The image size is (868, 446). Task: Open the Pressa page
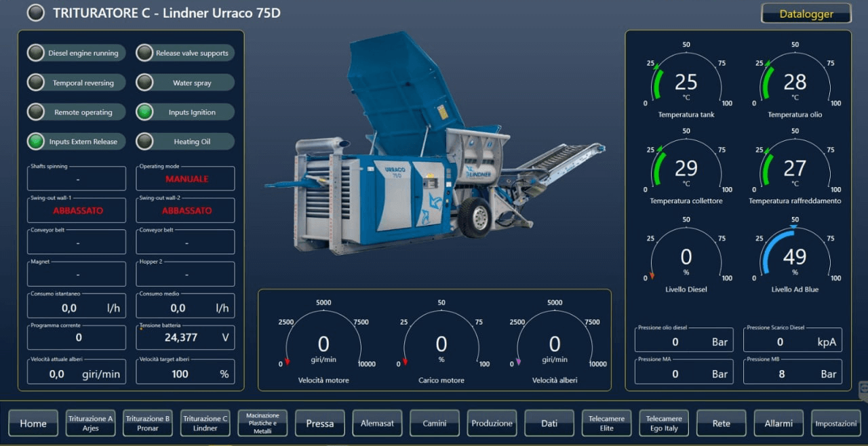point(320,423)
